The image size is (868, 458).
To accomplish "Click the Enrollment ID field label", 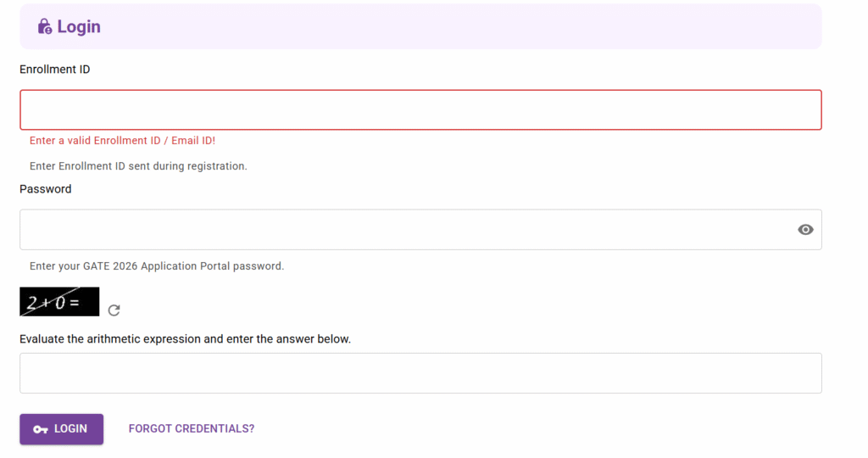I will (55, 70).
